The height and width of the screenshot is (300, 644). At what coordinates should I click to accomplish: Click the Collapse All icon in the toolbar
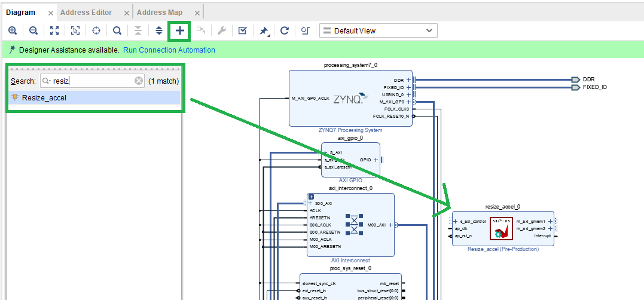138,30
